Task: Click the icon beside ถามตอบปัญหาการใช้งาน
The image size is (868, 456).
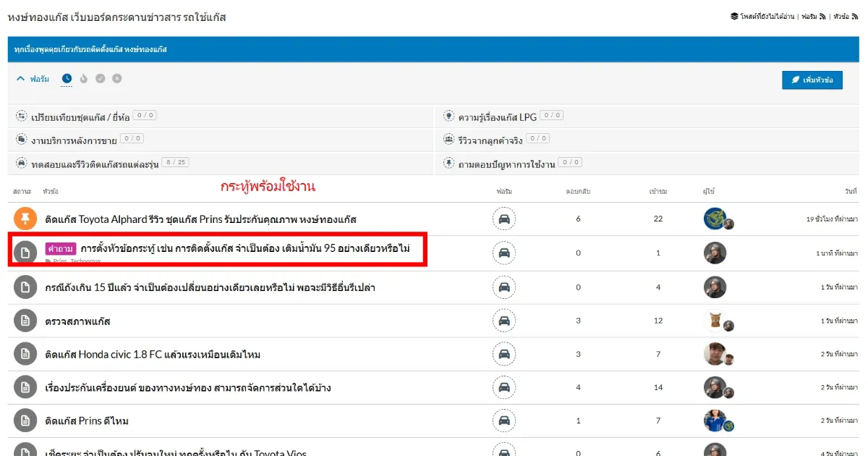Action: [448, 164]
